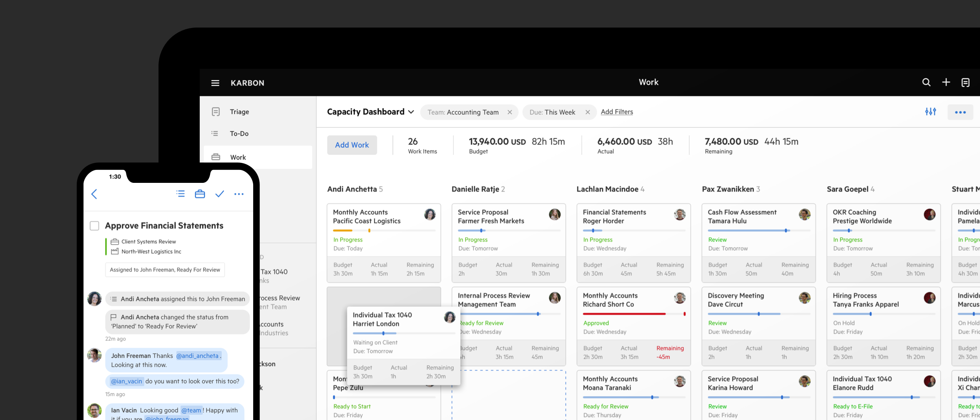The image size is (980, 420).
Task: Click John Freeman's avatar in phone chat
Action: click(95, 355)
